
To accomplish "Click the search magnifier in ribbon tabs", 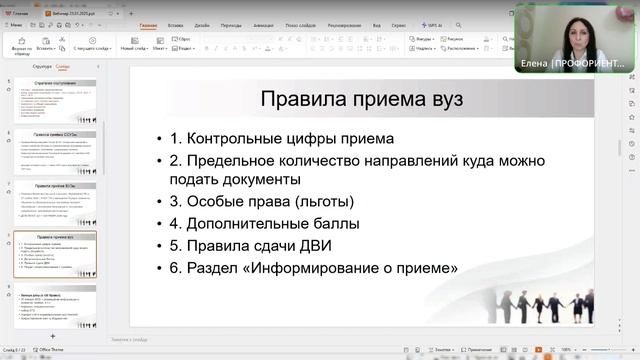I will pyautogui.click(x=458, y=25).
